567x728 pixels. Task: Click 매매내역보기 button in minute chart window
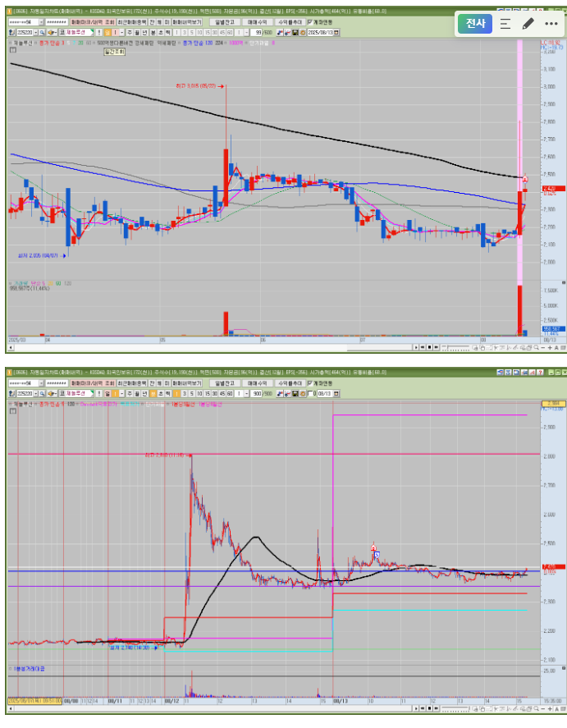click(x=187, y=383)
